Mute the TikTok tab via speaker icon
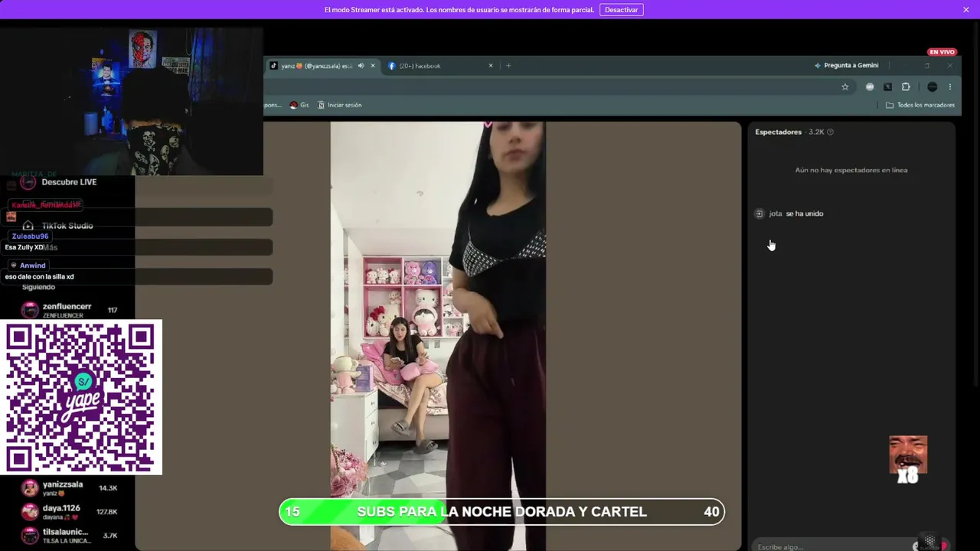Viewport: 980px width, 551px height. point(361,66)
